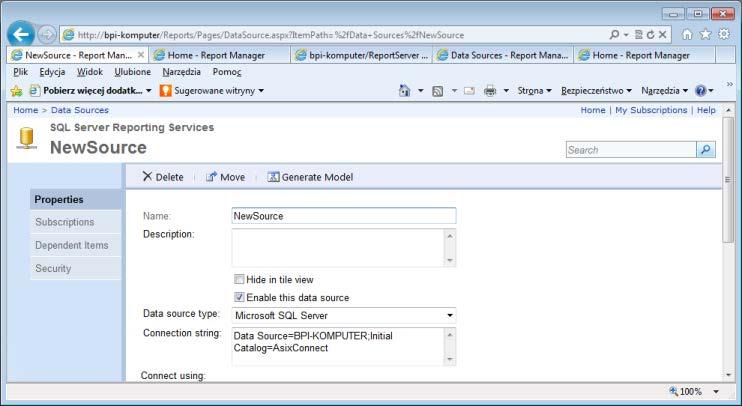
Task: Open the blue help question mark icon
Action: coord(701,90)
